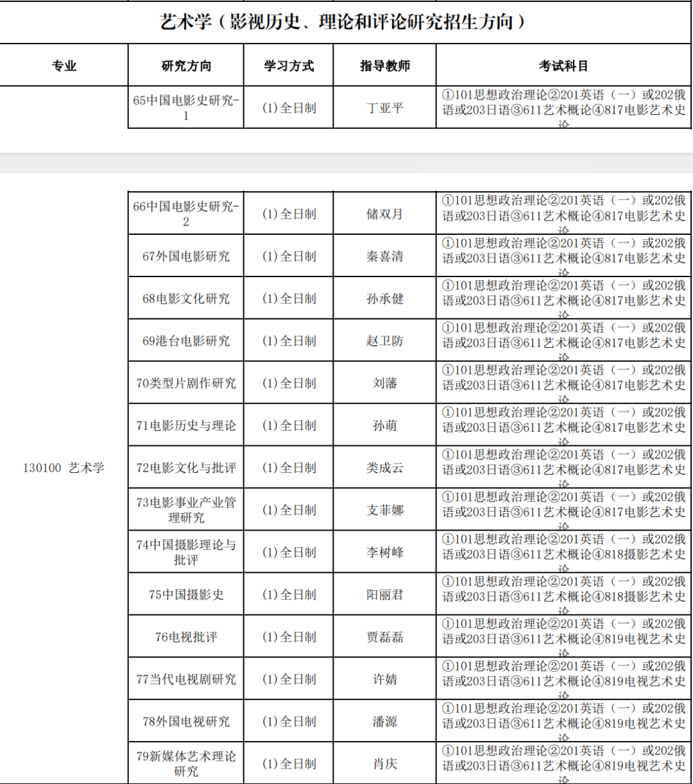Click the advisor name 李树峰

[x=385, y=552]
